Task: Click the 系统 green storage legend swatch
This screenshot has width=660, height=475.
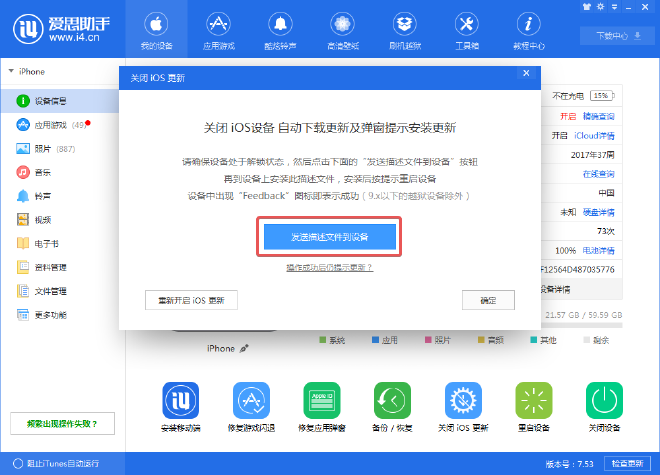Action: (x=323, y=340)
